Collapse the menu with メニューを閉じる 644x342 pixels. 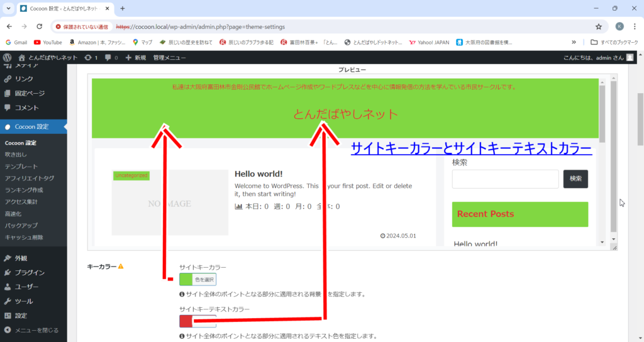pyautogui.click(x=36, y=330)
